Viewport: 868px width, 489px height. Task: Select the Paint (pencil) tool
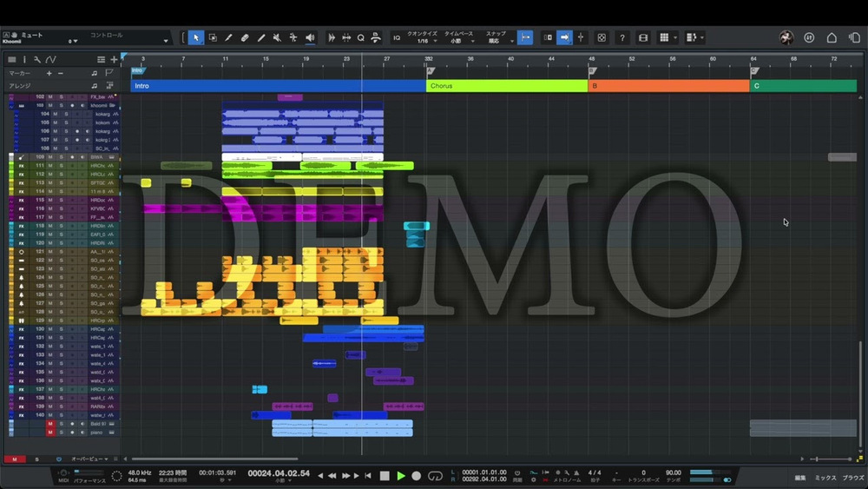(260, 38)
